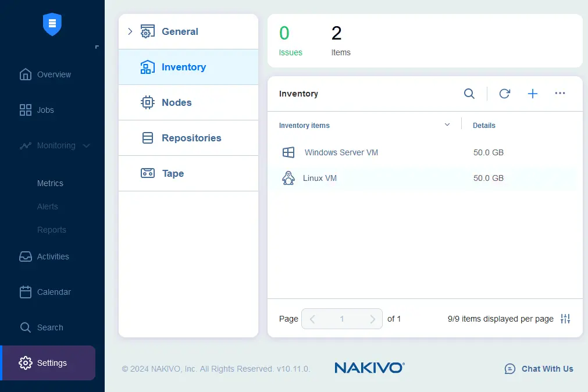
Task: Select Windows Server VM row
Action: 425,152
